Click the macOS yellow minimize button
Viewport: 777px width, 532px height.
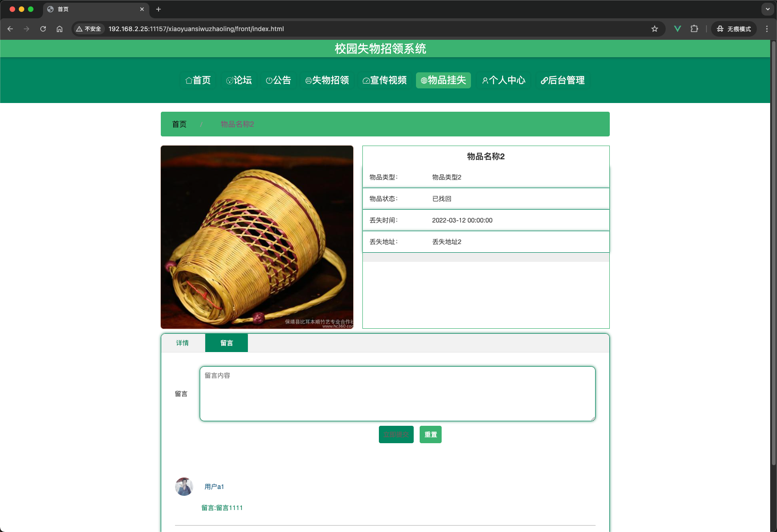pos(22,9)
